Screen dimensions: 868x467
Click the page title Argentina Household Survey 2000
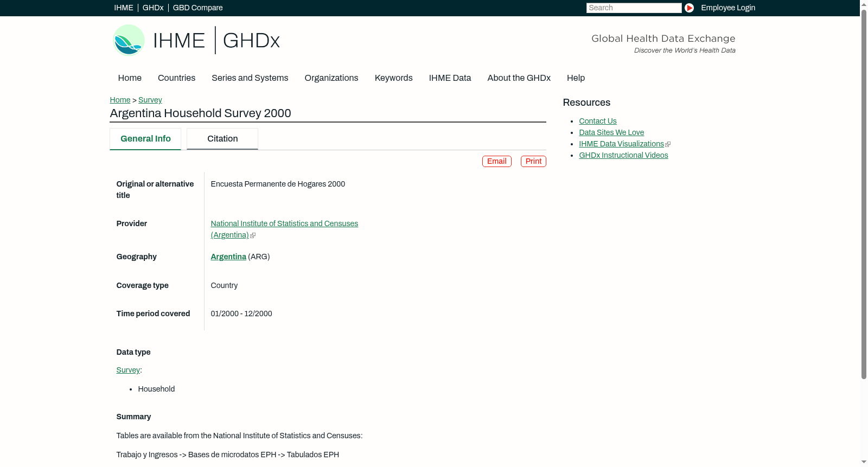coord(200,113)
